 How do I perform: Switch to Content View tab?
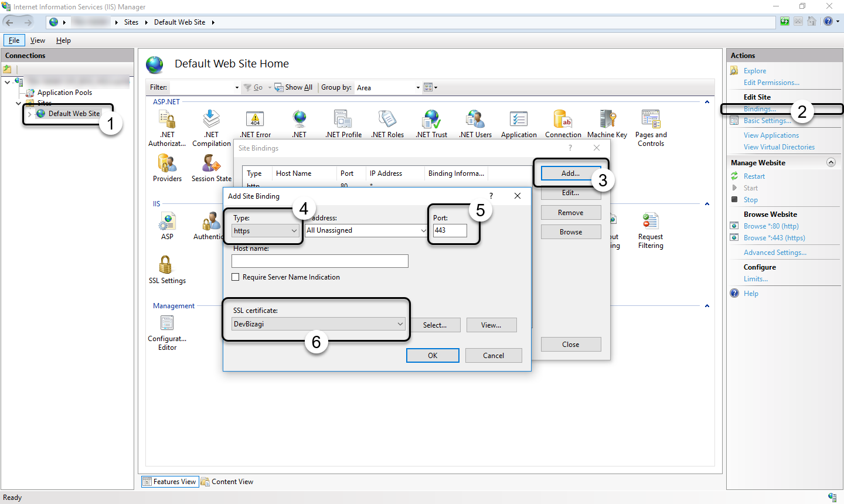point(227,482)
